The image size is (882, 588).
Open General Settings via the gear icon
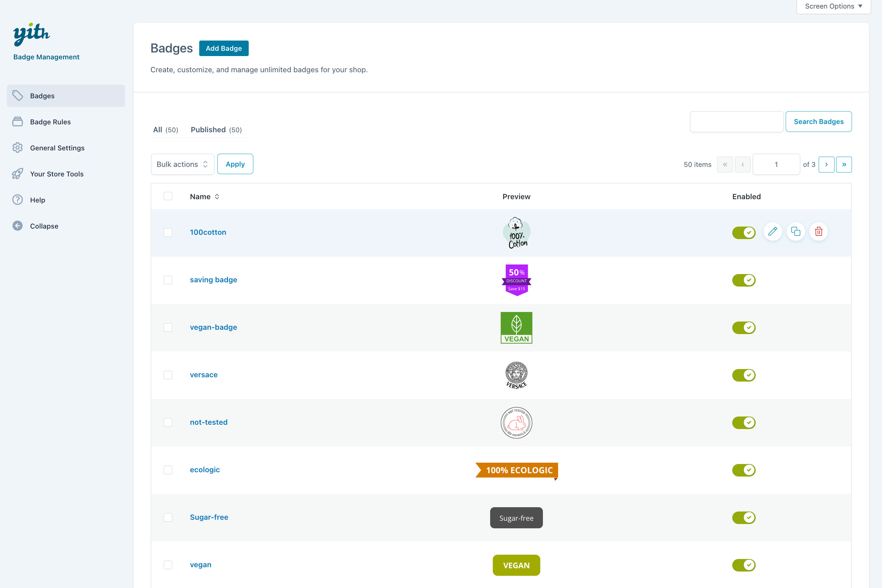click(x=17, y=148)
